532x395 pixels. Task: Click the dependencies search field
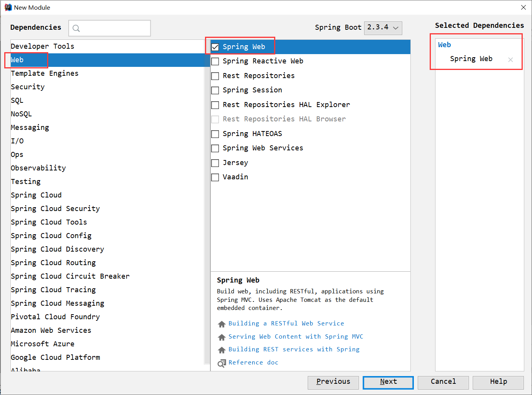point(110,28)
